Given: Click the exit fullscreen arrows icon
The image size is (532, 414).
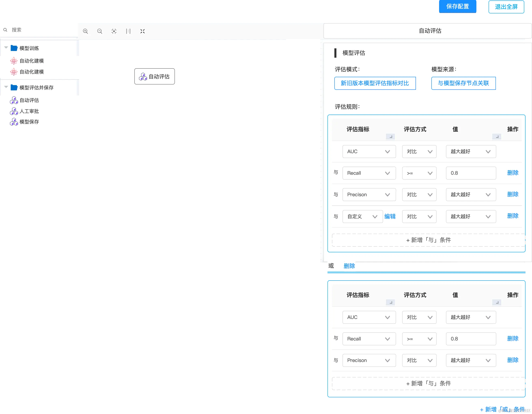Looking at the screenshot, I should click(x=142, y=31).
